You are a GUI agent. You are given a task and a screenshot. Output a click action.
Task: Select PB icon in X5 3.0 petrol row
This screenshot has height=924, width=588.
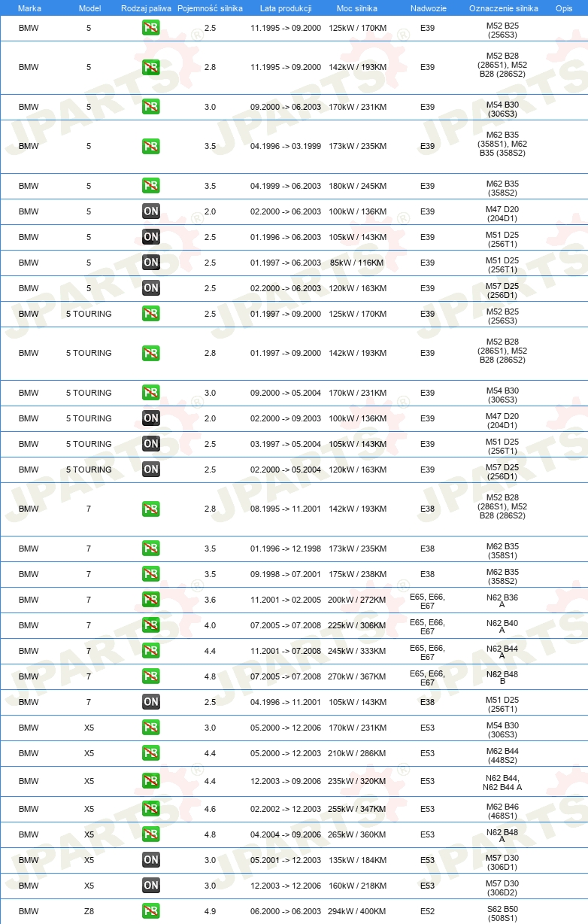(x=151, y=728)
